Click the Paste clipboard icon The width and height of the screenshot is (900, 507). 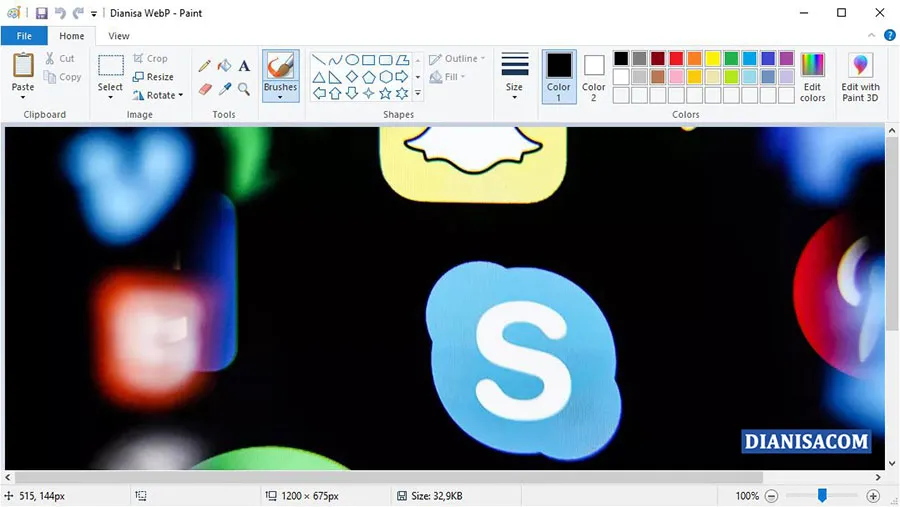(23, 64)
